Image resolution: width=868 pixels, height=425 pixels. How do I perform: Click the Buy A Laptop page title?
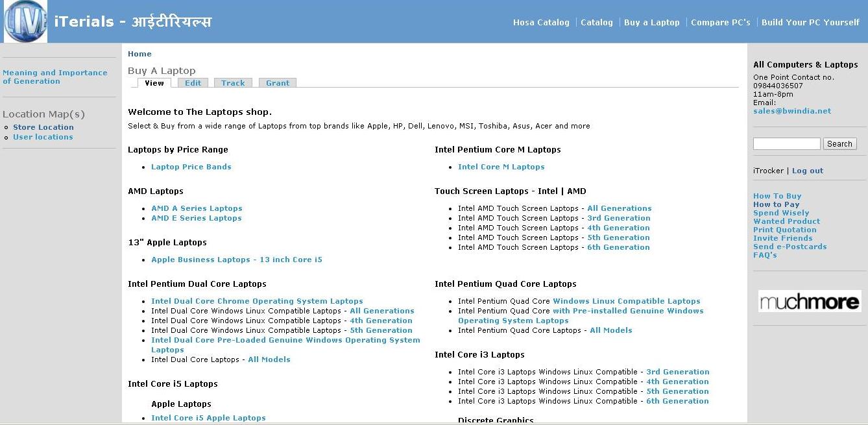(162, 71)
